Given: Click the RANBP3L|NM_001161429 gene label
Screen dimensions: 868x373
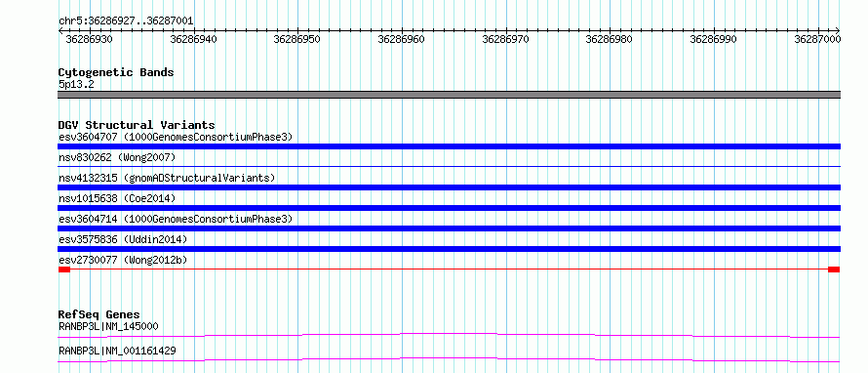Looking at the screenshot, I should point(117,351).
